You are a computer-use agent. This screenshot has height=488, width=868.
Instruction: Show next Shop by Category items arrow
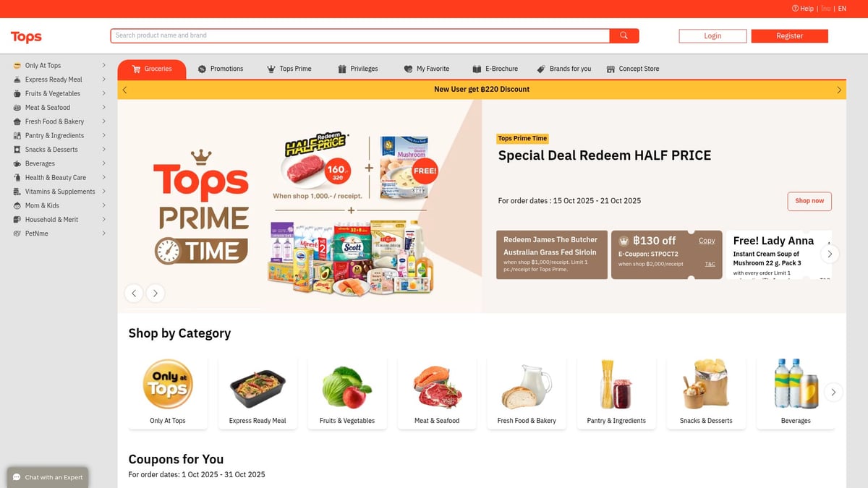coord(833,392)
